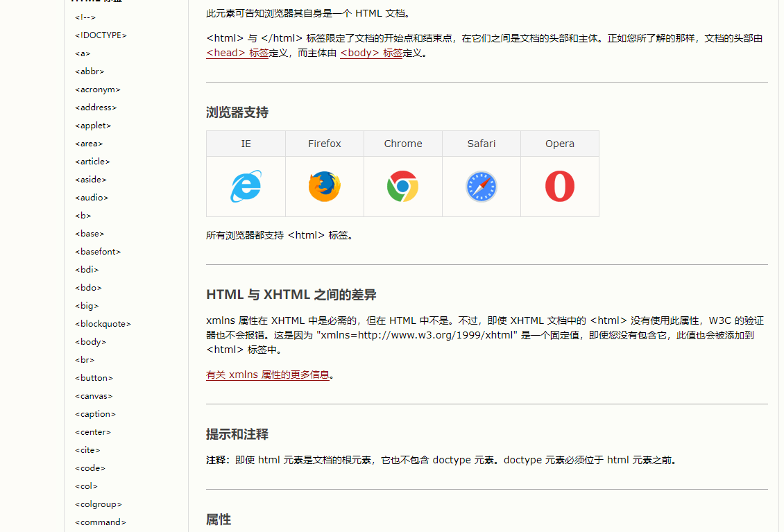The height and width of the screenshot is (532, 784).
Task: Select the <area> tag entry
Action: [89, 143]
